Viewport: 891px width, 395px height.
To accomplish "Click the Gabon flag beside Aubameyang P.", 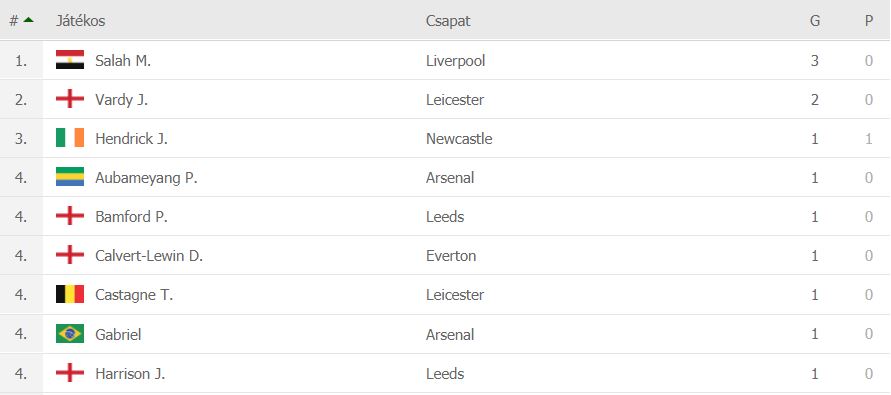I will [70, 177].
